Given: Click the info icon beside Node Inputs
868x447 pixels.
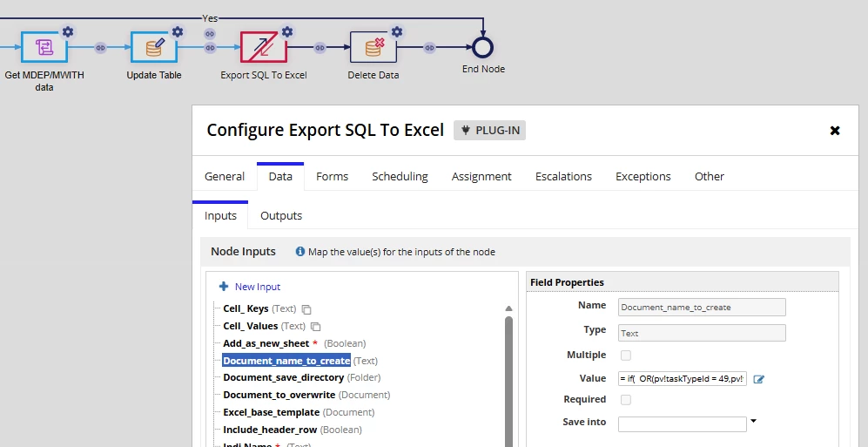Looking at the screenshot, I should point(300,252).
